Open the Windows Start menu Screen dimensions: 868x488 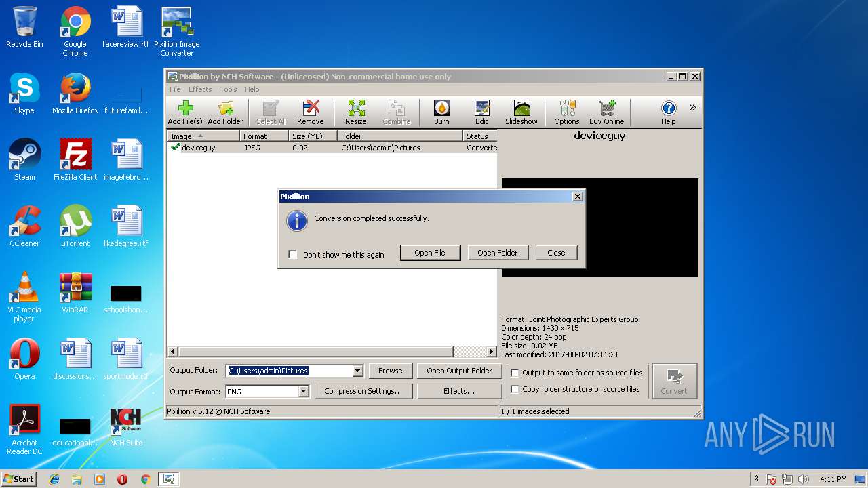click(x=19, y=479)
